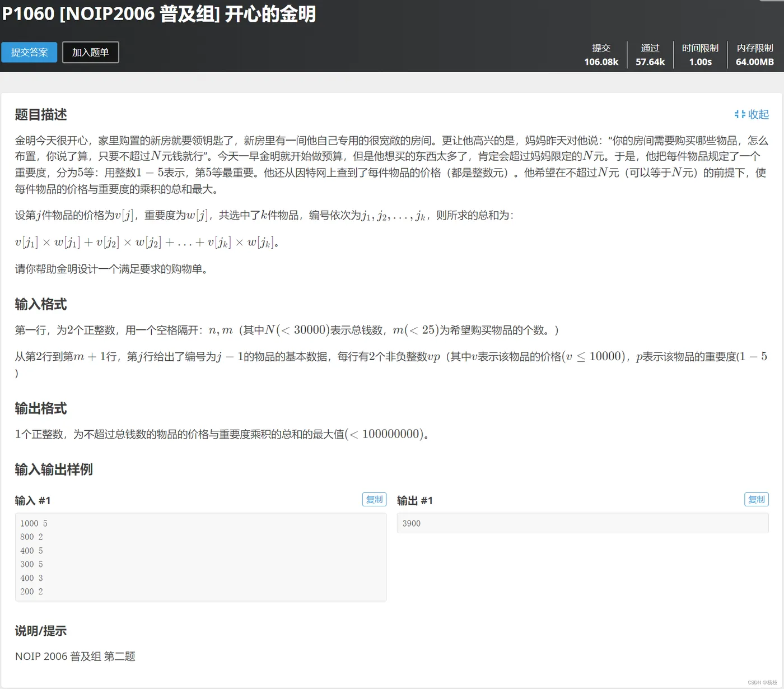Copy sample output #1 with 复制
The height and width of the screenshot is (689, 784).
point(756,499)
